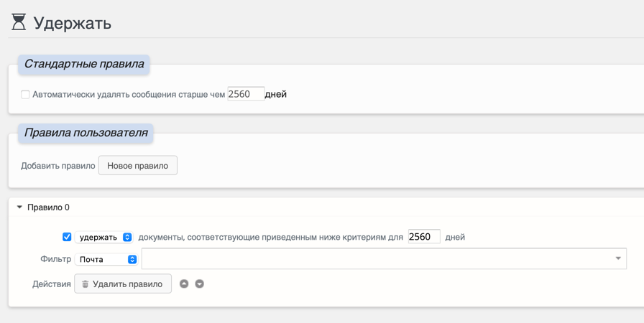
Task: Uncheck the Правило 0 enabled checkbox
Action: (67, 237)
